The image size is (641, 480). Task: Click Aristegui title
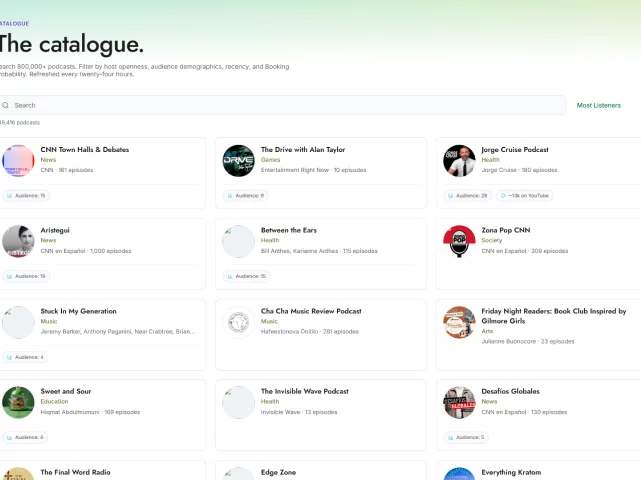pos(55,230)
